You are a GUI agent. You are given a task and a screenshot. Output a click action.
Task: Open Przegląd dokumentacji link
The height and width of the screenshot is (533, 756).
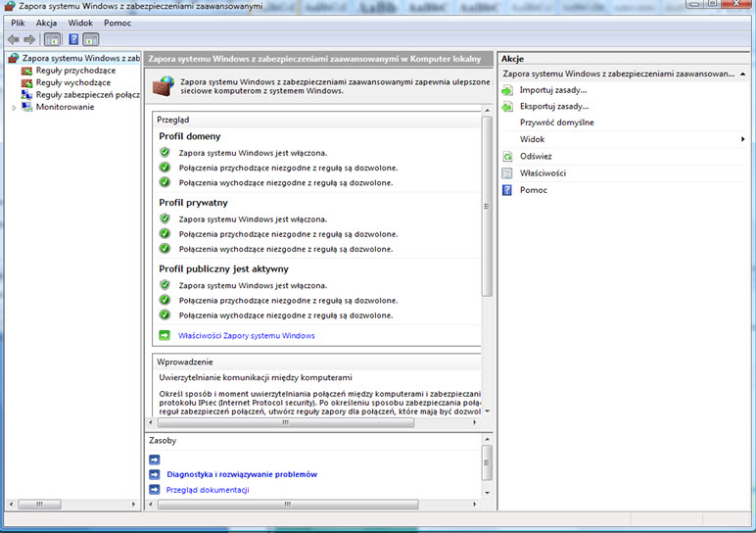coord(208,490)
